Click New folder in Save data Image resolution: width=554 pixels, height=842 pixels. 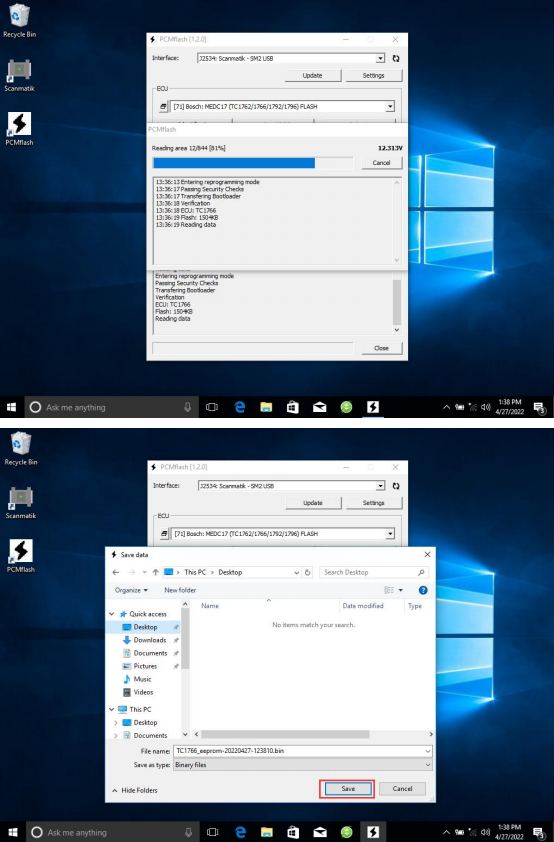pos(180,590)
